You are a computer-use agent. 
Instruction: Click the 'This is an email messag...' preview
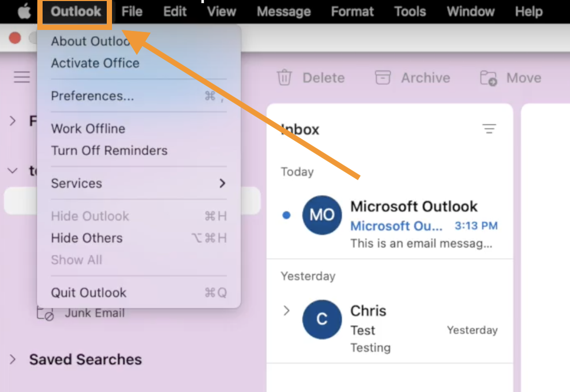(x=421, y=243)
